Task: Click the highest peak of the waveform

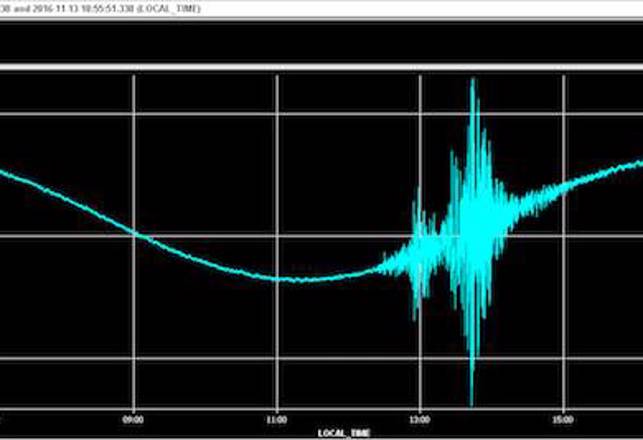Action: [x=472, y=82]
